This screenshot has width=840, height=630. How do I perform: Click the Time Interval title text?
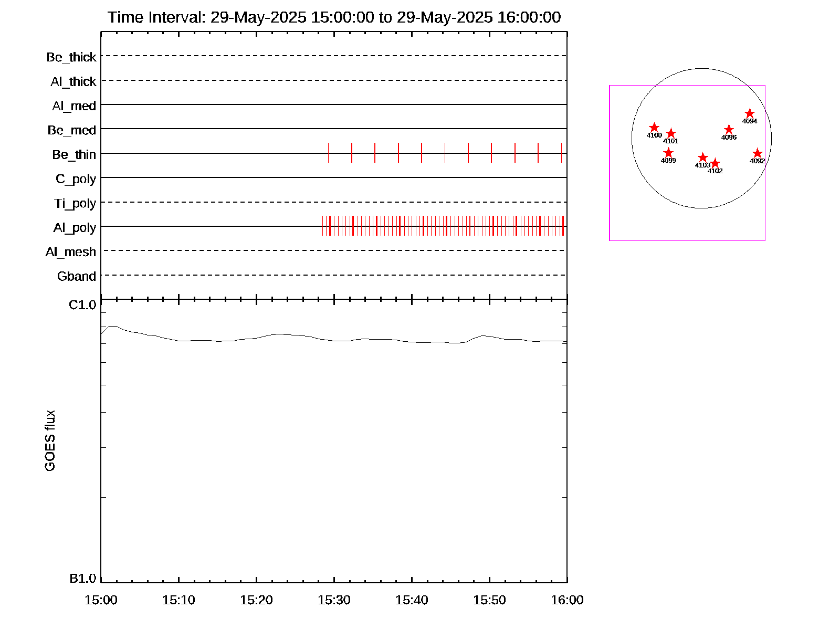[x=334, y=17]
